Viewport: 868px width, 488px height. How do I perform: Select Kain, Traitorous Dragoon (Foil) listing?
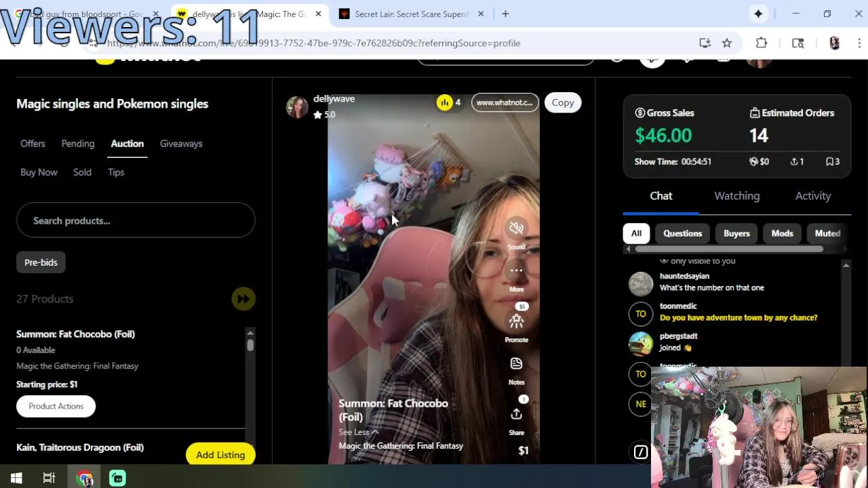[80, 447]
